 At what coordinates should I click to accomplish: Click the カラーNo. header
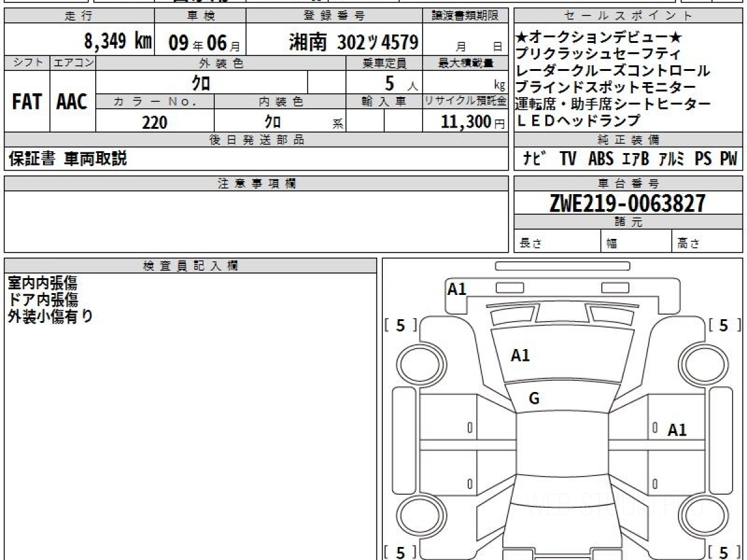[x=155, y=101]
